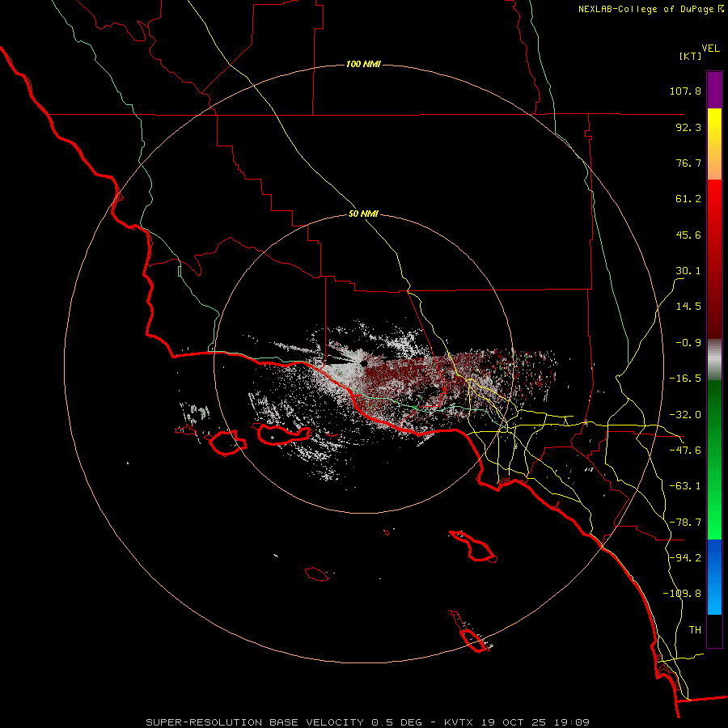
Task: Click the 30.1 velocity scale value
Action: pos(688,271)
